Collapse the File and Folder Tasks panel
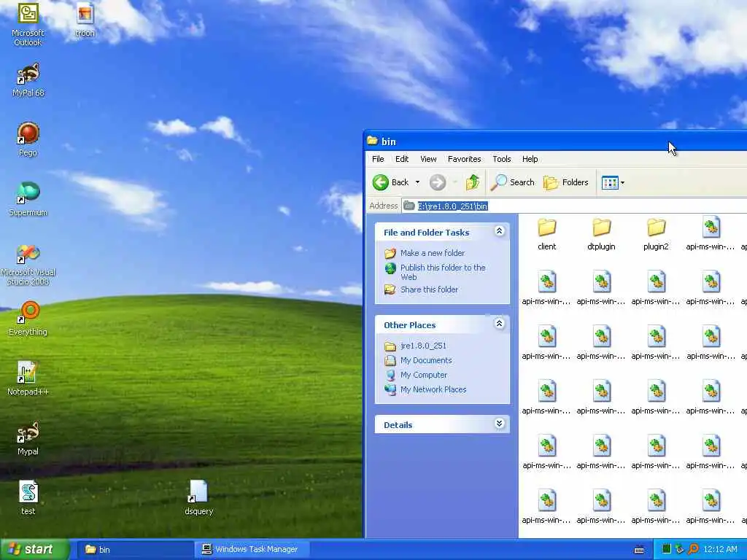 [x=499, y=231]
